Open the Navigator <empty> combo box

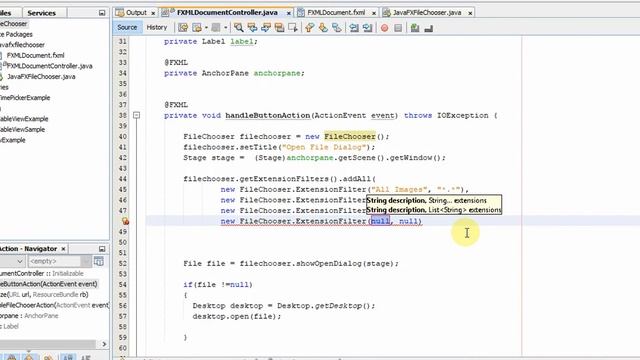point(60,261)
